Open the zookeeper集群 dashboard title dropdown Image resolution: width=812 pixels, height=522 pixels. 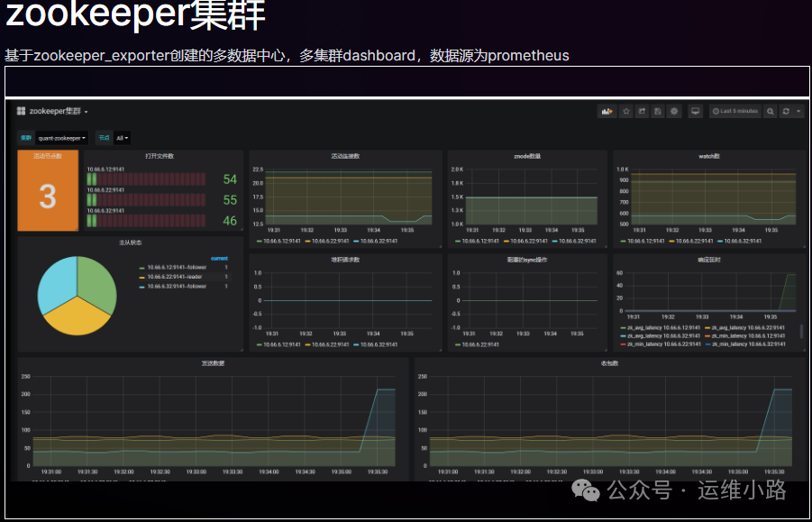(59, 111)
